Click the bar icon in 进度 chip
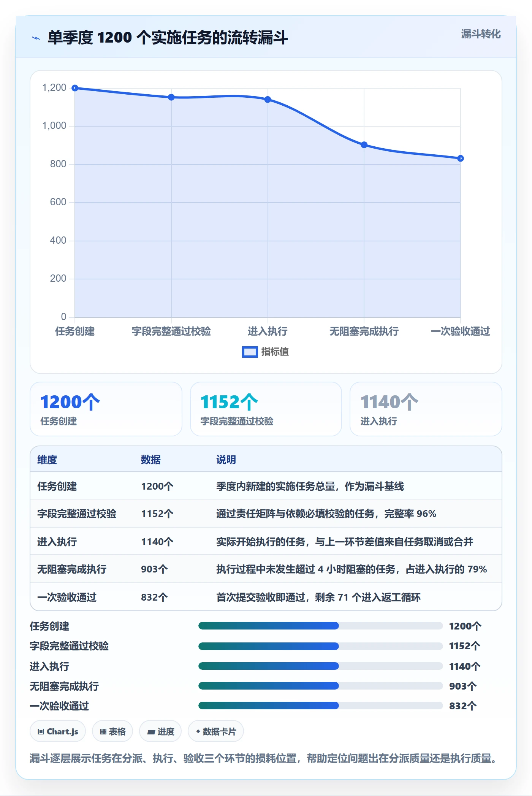This screenshot has width=532, height=796. [151, 732]
